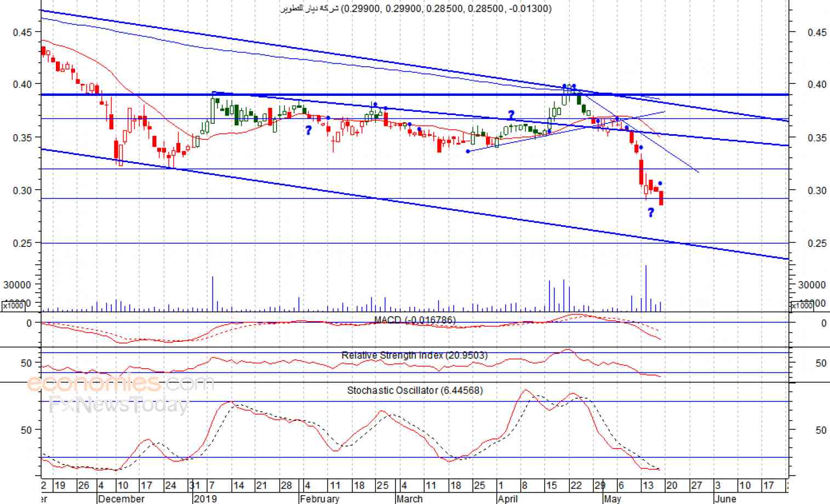Click the 2019 year label on time axis

click(205, 499)
